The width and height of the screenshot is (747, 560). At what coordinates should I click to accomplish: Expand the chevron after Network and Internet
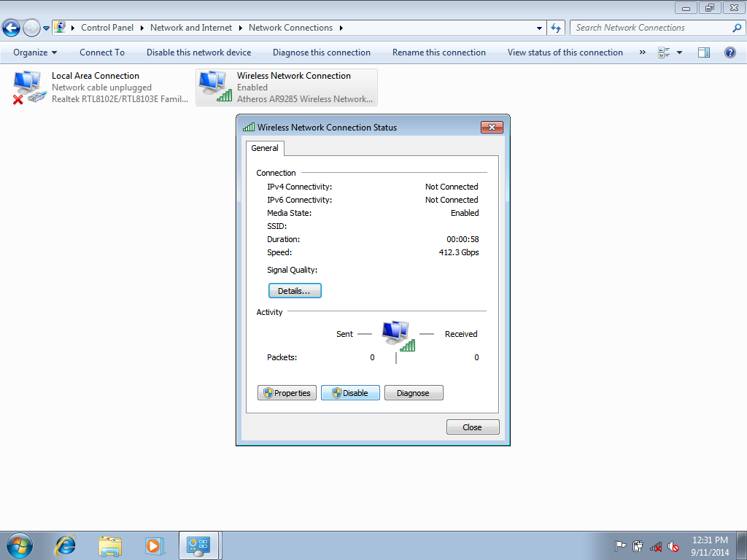pyautogui.click(x=241, y=28)
